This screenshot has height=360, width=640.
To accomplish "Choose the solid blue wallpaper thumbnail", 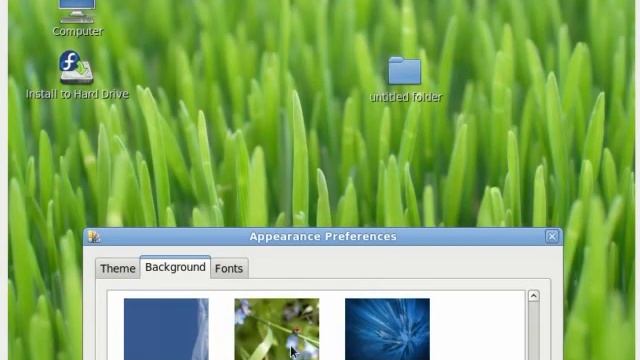I will 166,329.
